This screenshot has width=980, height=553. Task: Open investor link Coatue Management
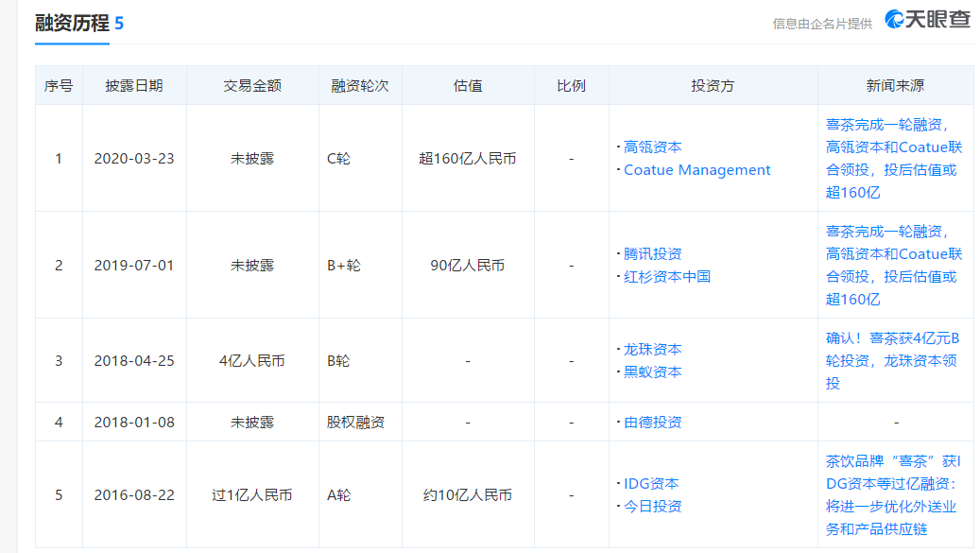pos(696,170)
